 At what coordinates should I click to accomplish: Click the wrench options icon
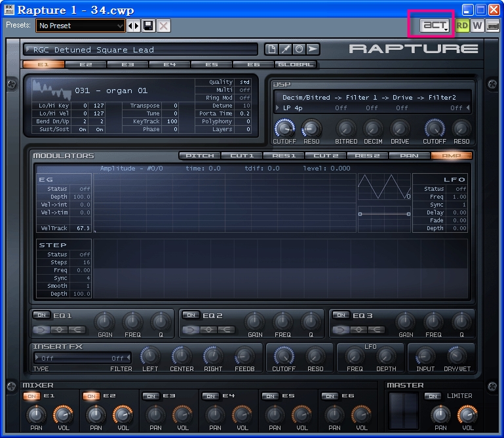(285, 49)
